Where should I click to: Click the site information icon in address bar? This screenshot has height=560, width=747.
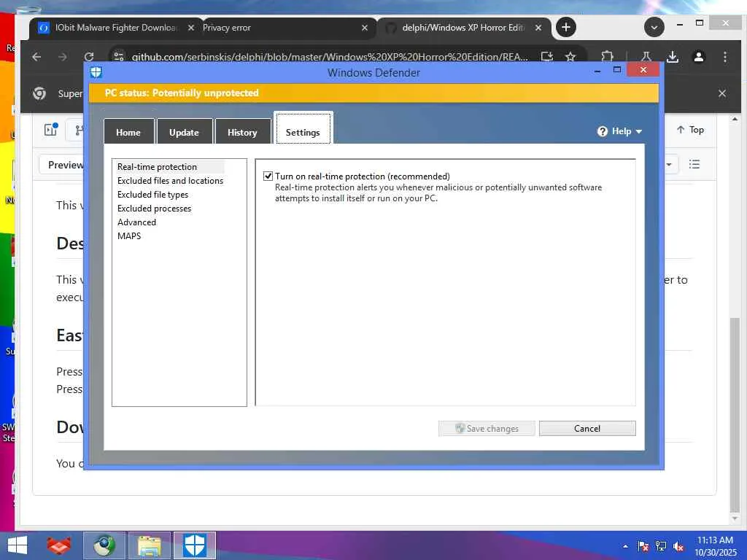point(118,57)
